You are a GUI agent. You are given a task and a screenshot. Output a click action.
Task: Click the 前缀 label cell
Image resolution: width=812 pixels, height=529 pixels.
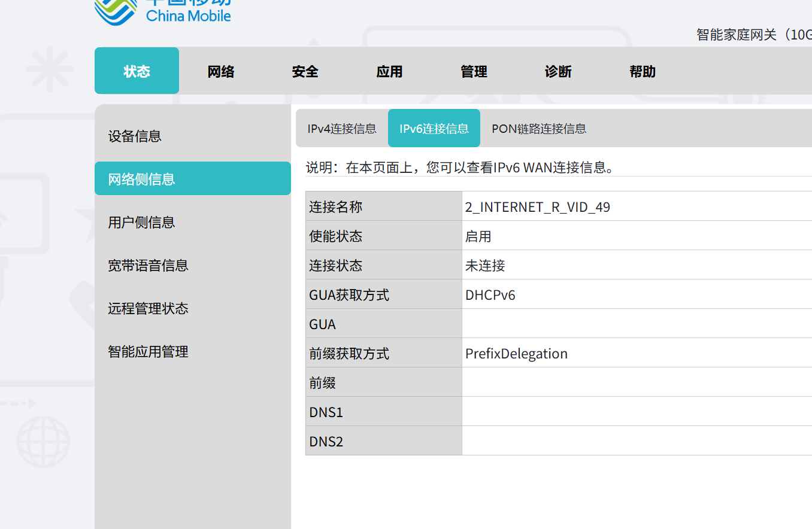(x=384, y=382)
